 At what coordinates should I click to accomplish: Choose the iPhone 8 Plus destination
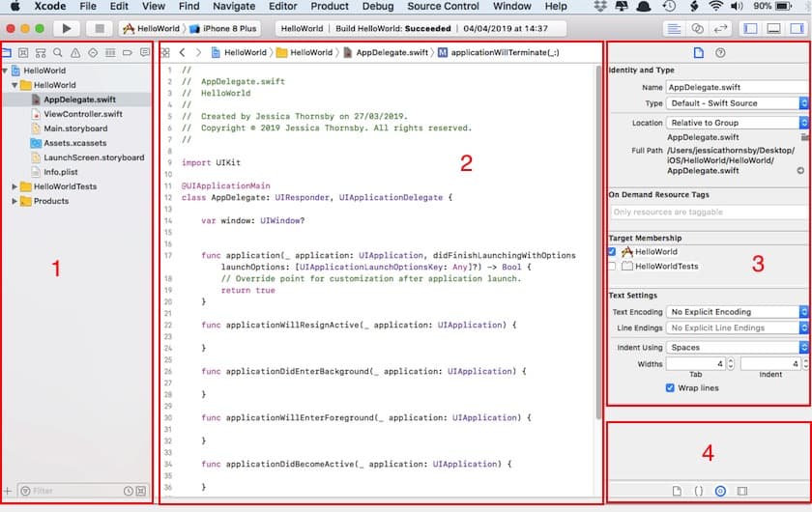pyautogui.click(x=223, y=28)
